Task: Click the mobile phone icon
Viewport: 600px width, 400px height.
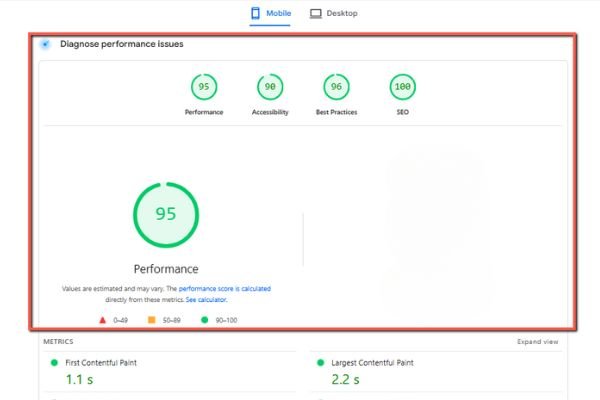Action: [x=255, y=13]
